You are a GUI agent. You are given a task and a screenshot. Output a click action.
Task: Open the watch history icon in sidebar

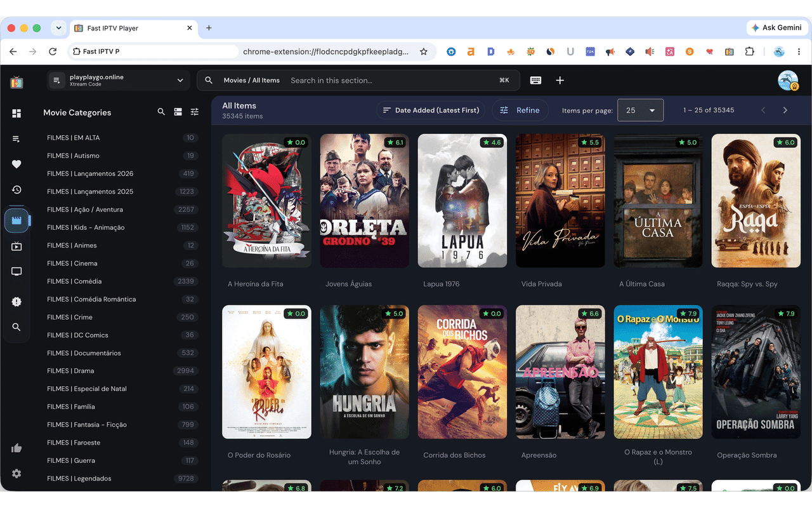[x=16, y=190]
